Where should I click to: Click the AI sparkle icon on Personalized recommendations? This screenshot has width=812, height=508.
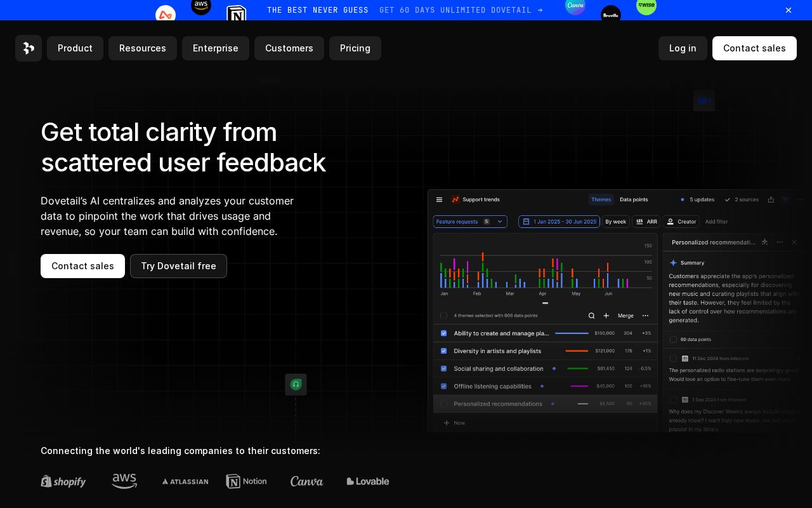[x=764, y=242]
